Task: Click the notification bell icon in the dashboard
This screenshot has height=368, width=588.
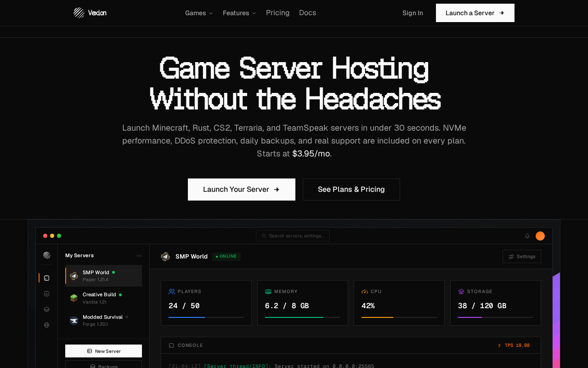Action: click(x=527, y=236)
